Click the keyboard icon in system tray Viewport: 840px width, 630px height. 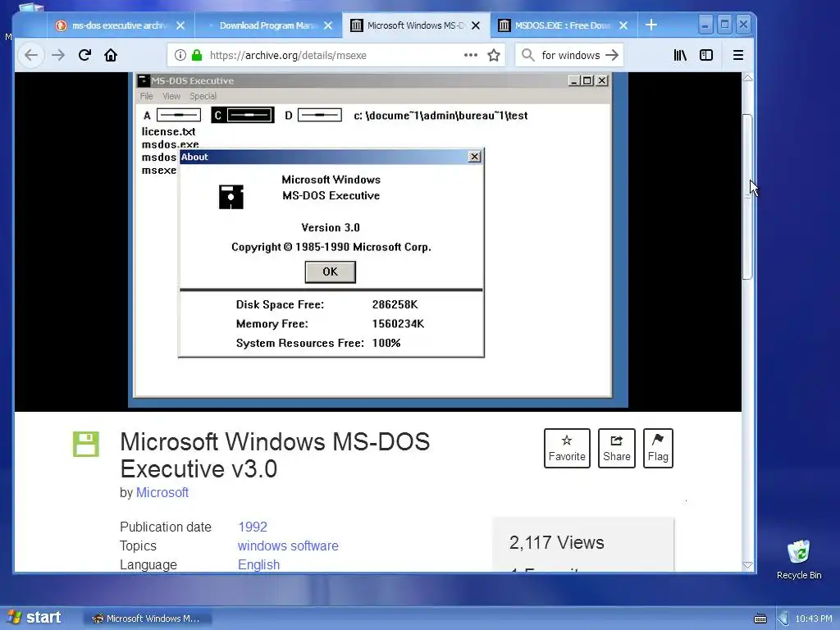(760, 619)
